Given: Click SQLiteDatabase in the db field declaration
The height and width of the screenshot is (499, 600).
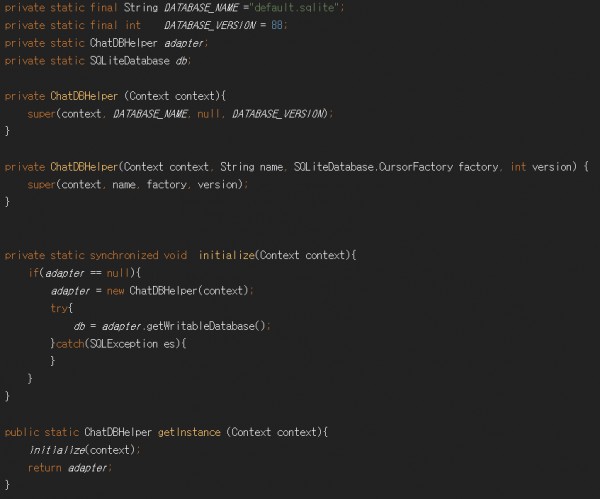Looking at the screenshot, I should 130,60.
